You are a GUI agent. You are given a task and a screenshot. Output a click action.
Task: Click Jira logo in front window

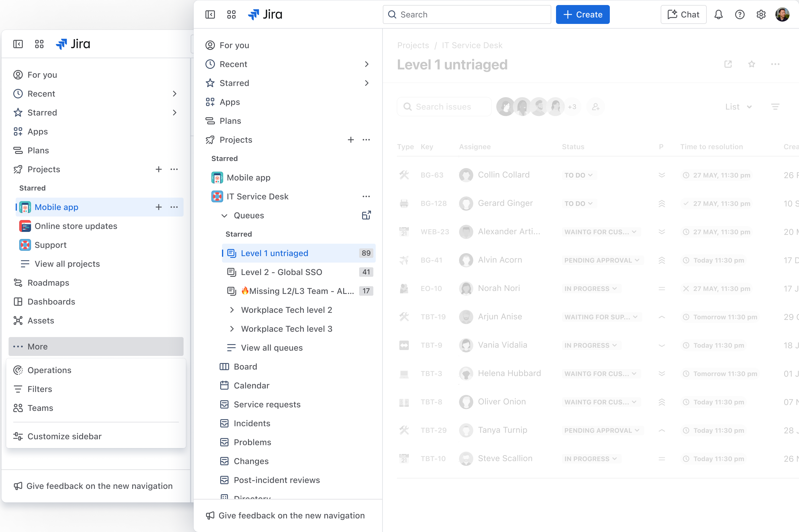(x=265, y=14)
